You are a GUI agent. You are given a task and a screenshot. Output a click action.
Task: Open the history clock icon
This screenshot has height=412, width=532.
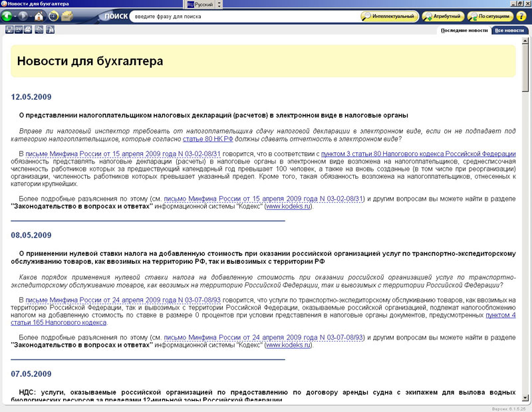click(53, 16)
